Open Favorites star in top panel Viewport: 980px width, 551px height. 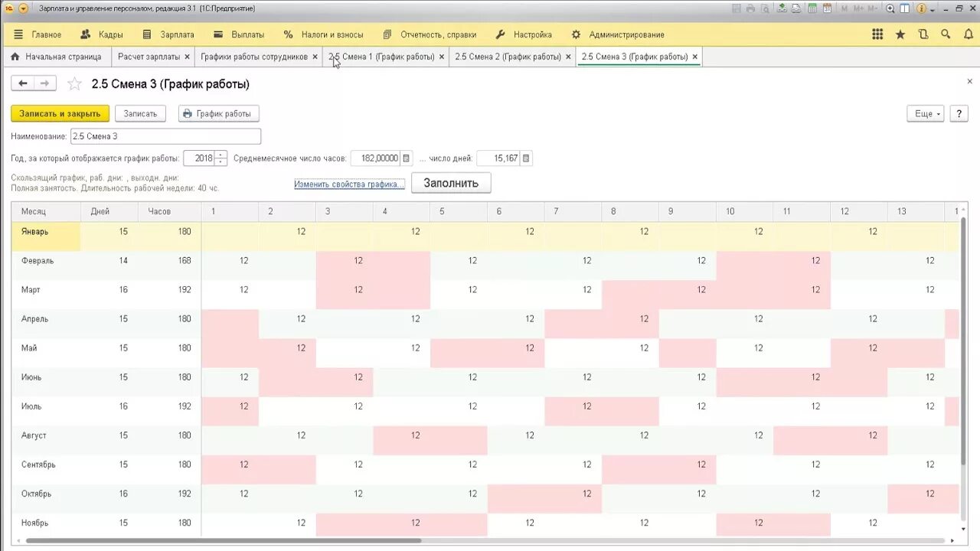900,34
